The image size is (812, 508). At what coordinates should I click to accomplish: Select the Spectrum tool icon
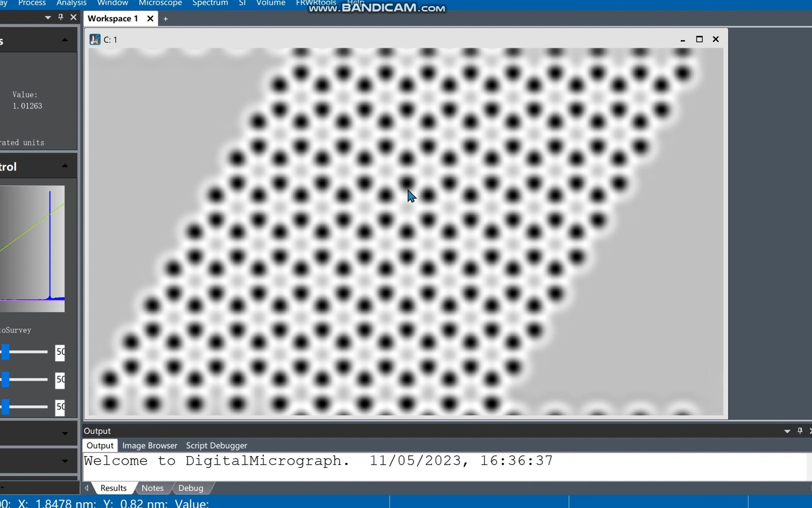[x=209, y=4]
